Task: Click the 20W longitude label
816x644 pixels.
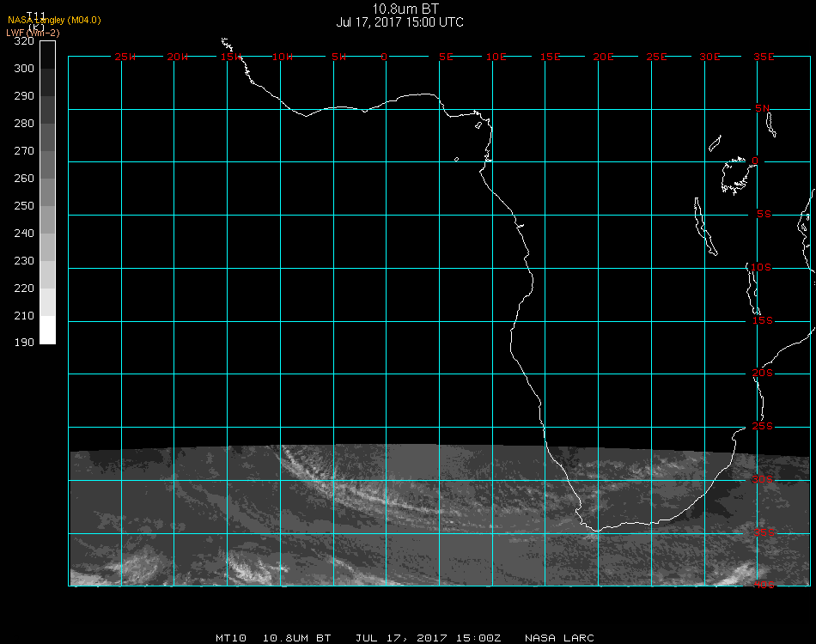Action: coord(178,57)
